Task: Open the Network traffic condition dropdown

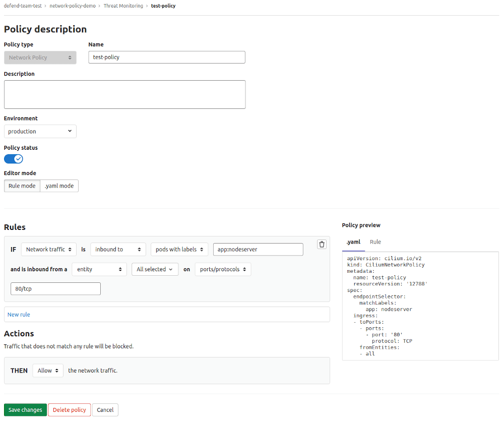Action: (48, 249)
